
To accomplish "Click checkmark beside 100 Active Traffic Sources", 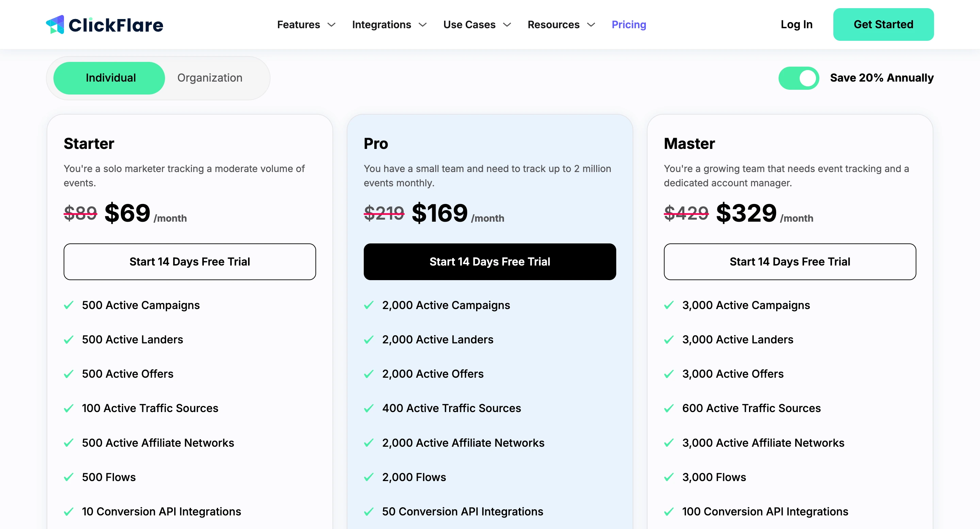I will [68, 409].
